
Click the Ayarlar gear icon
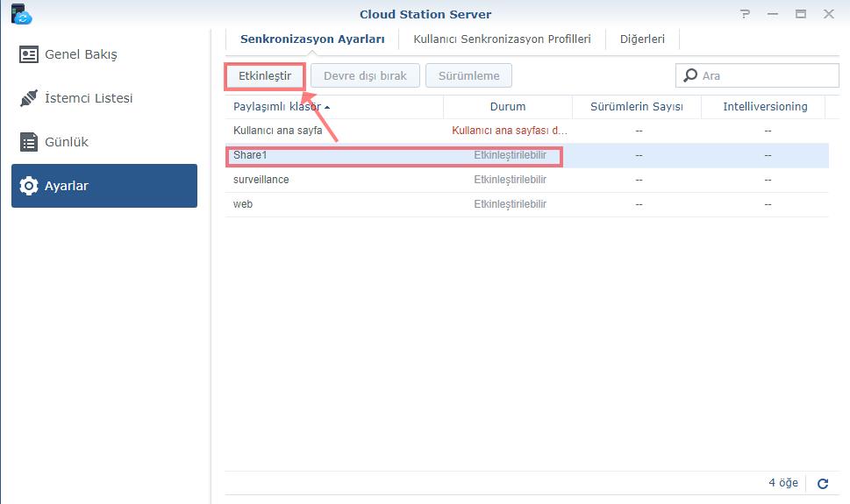point(29,186)
